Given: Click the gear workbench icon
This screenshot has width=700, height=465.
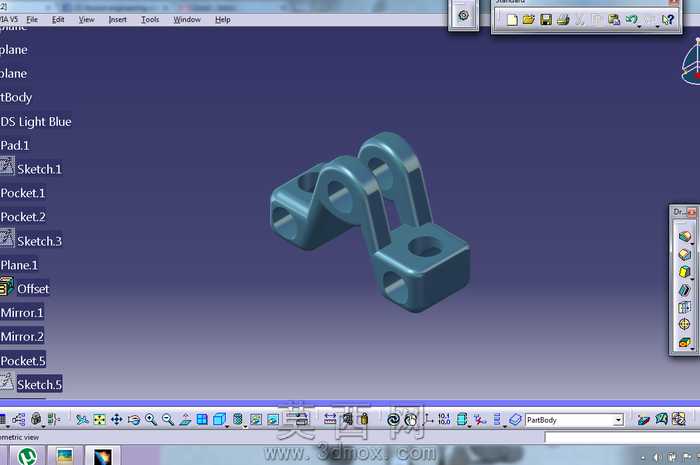Looking at the screenshot, I should coord(463,16).
